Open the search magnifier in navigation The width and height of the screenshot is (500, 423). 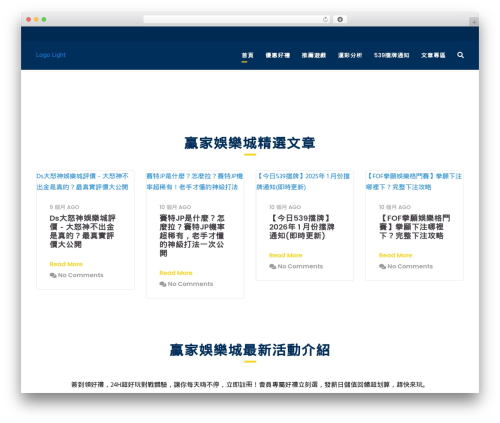460,55
